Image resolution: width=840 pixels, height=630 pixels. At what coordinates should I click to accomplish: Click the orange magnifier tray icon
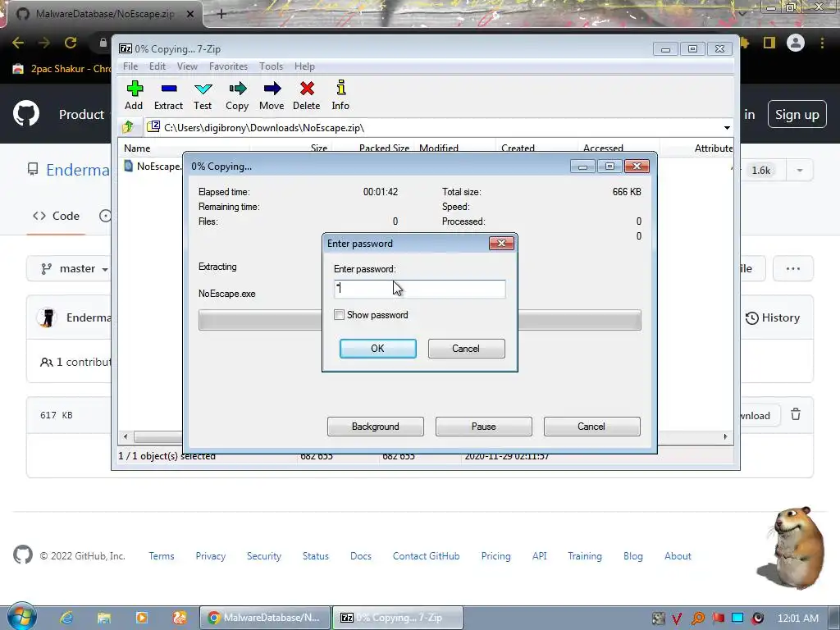pos(698,619)
